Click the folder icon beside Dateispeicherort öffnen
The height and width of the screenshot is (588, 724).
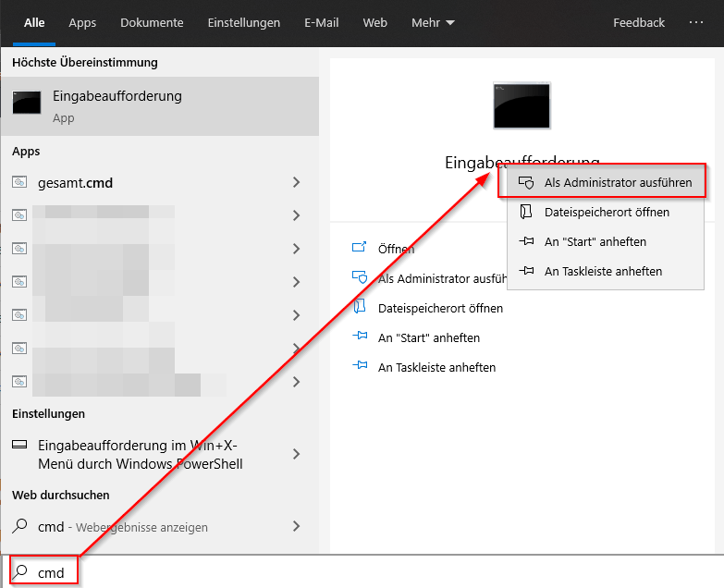coord(360,308)
